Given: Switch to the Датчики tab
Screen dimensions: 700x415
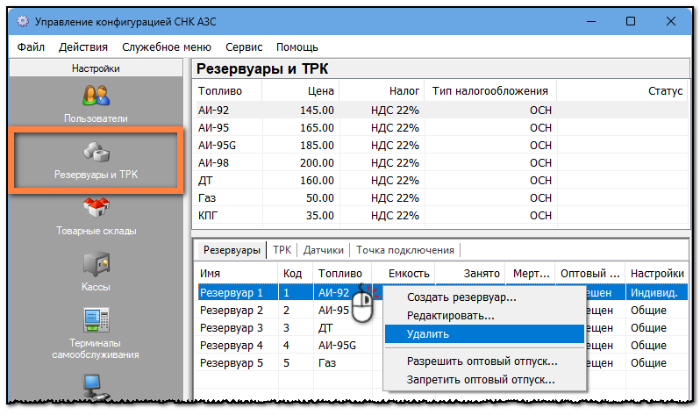Looking at the screenshot, I should 323,250.
